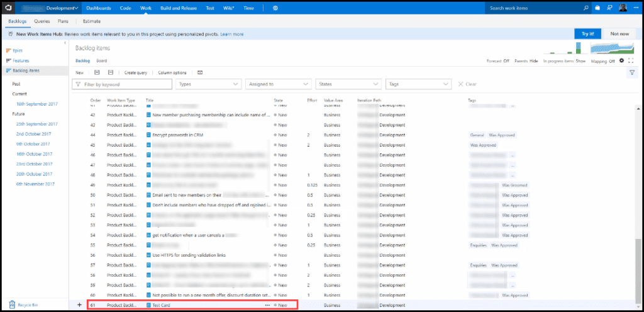This screenshot has height=312, width=644.
Task: Toggle the filter funnel icon at right
Action: 632,72
